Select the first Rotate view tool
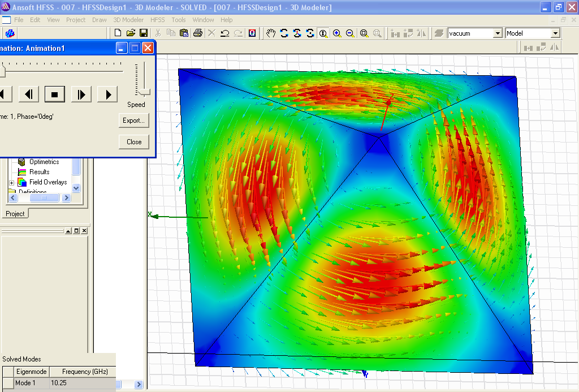Image resolution: width=579 pixels, height=392 pixels. (x=284, y=33)
